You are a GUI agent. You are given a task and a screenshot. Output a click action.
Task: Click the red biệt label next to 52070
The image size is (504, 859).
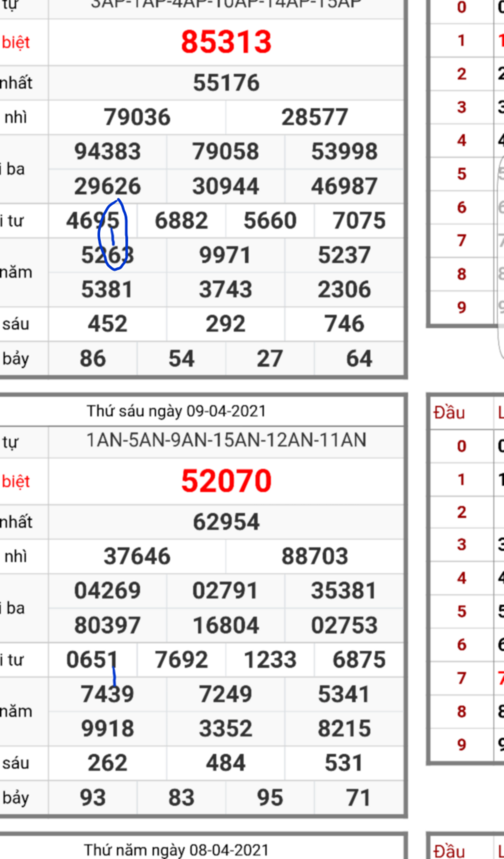16,482
